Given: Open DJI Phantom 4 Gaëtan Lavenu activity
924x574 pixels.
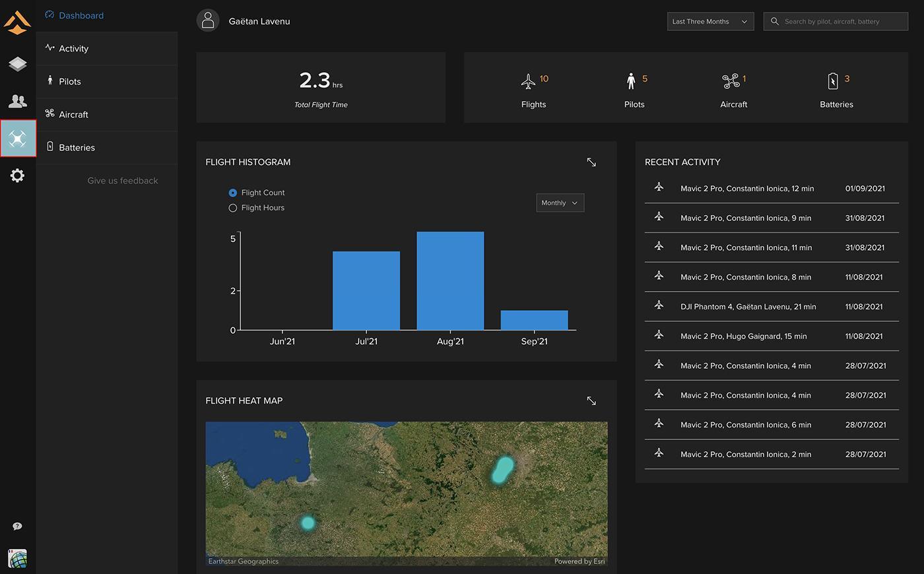Looking at the screenshot, I should pyautogui.click(x=772, y=307).
